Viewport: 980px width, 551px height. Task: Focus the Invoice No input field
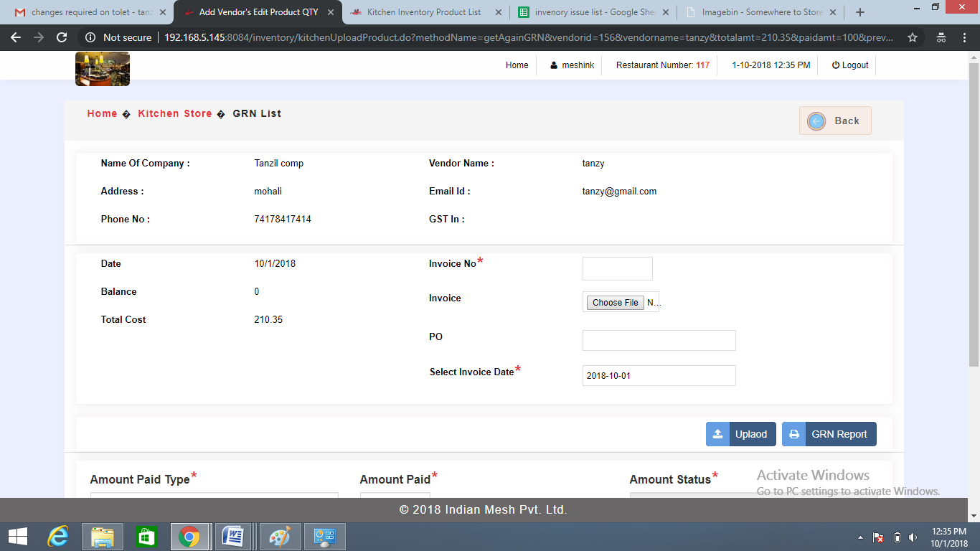tap(618, 268)
